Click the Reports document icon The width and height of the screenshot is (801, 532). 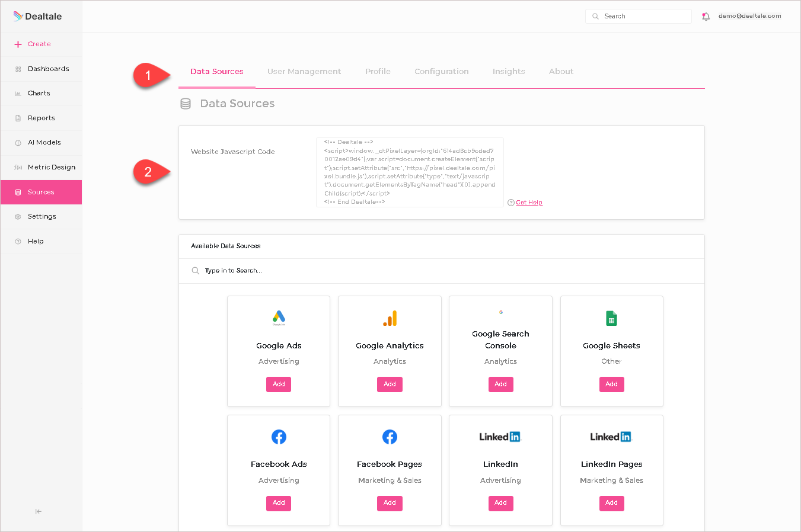(18, 118)
